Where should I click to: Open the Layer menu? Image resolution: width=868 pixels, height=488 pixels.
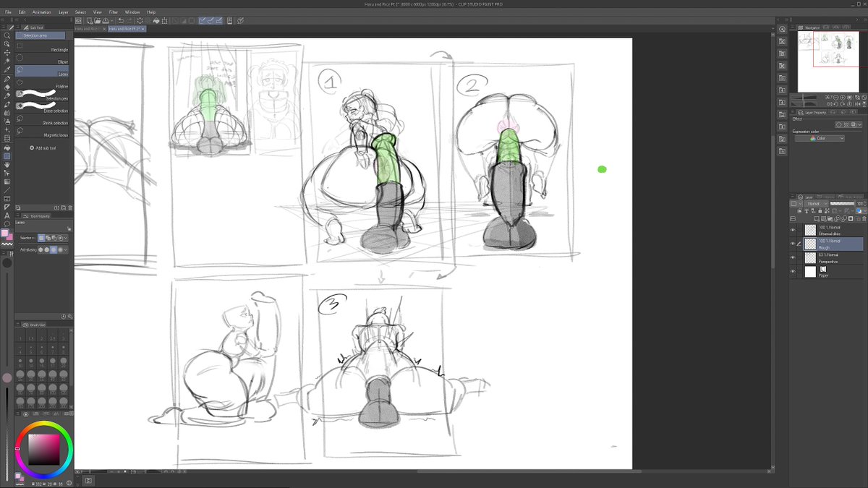click(64, 12)
